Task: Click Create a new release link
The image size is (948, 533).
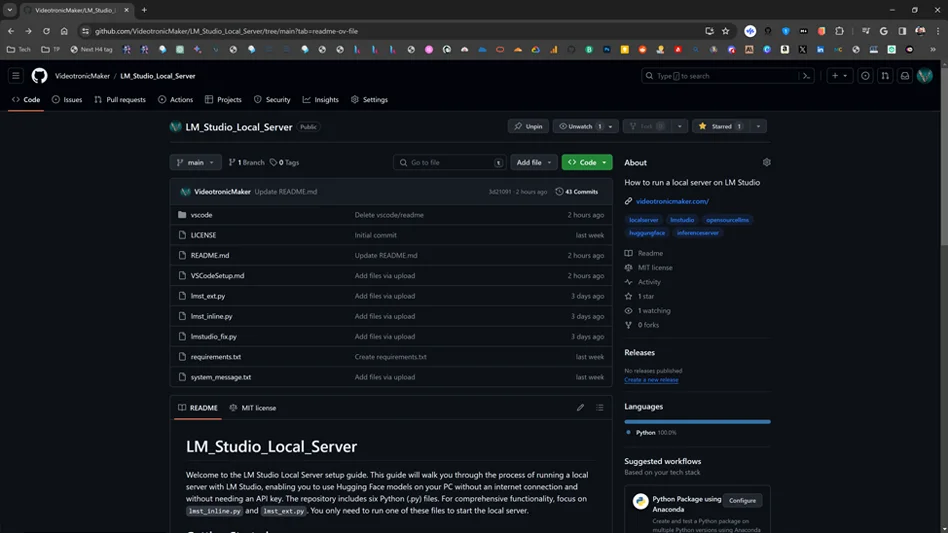Action: (x=651, y=380)
